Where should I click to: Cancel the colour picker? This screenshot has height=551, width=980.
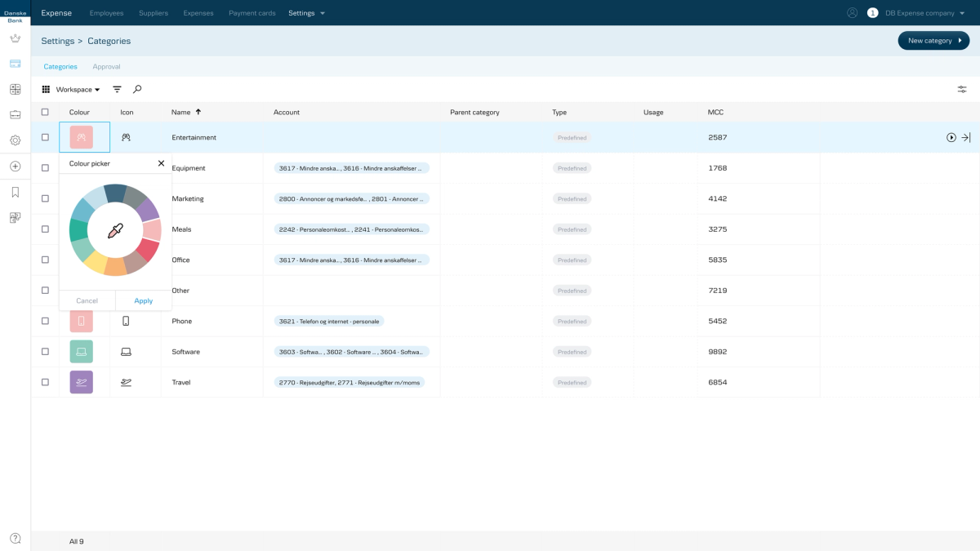[x=87, y=301]
